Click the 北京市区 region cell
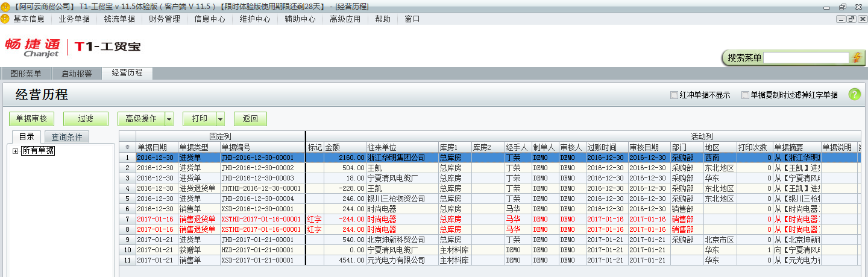868x277 pixels. click(720, 240)
